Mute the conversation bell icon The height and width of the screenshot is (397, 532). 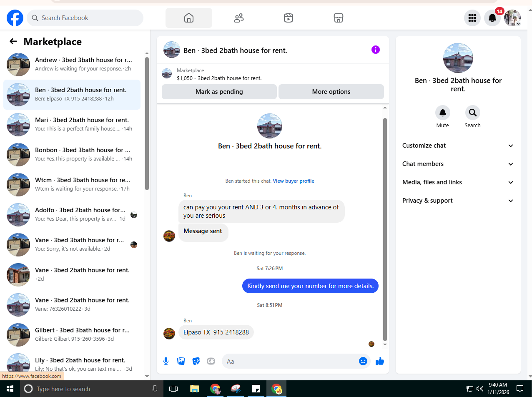tap(443, 113)
